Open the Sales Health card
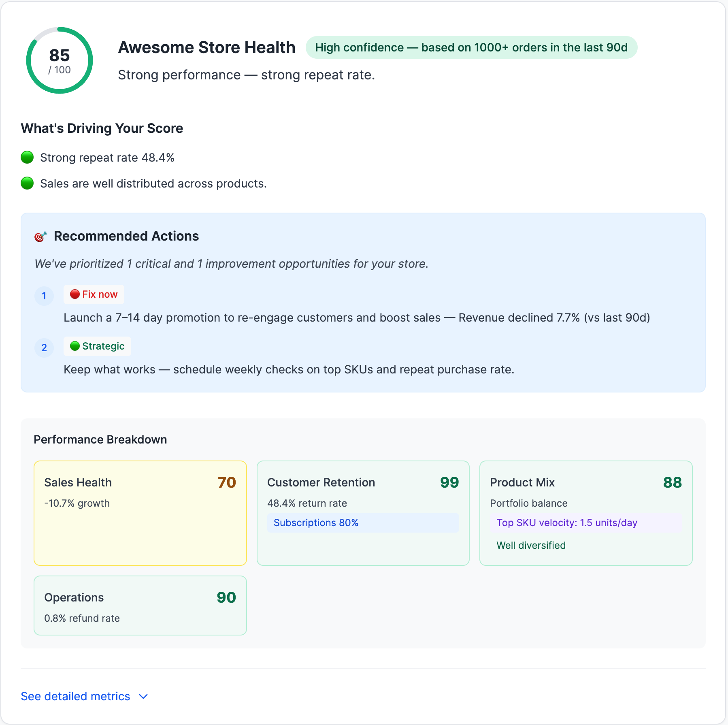 pos(140,513)
